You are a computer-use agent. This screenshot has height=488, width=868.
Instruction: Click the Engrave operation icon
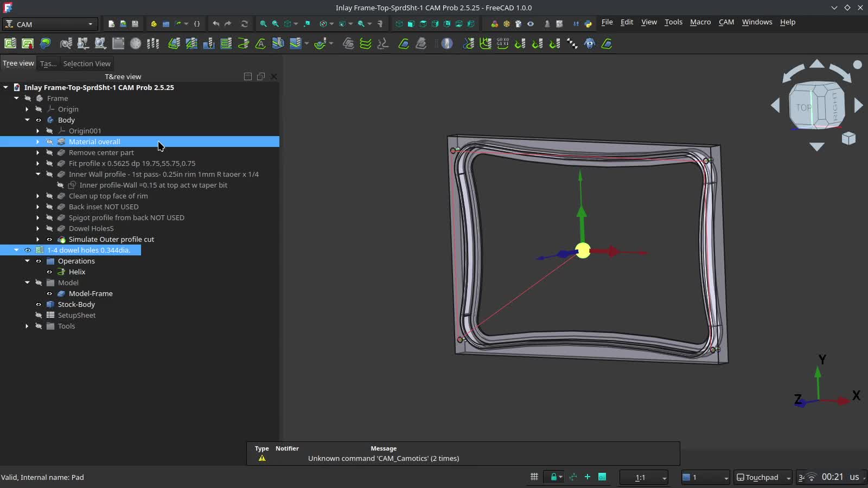[x=261, y=43]
